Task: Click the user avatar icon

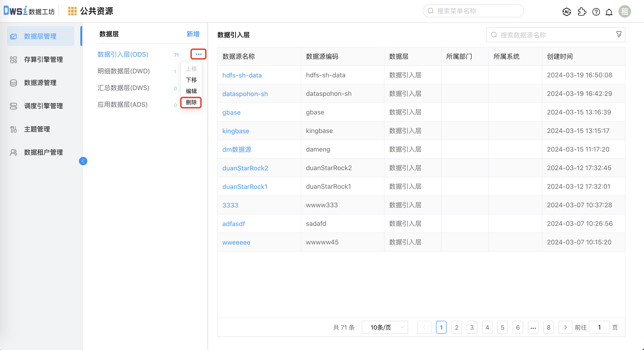Action: click(624, 12)
